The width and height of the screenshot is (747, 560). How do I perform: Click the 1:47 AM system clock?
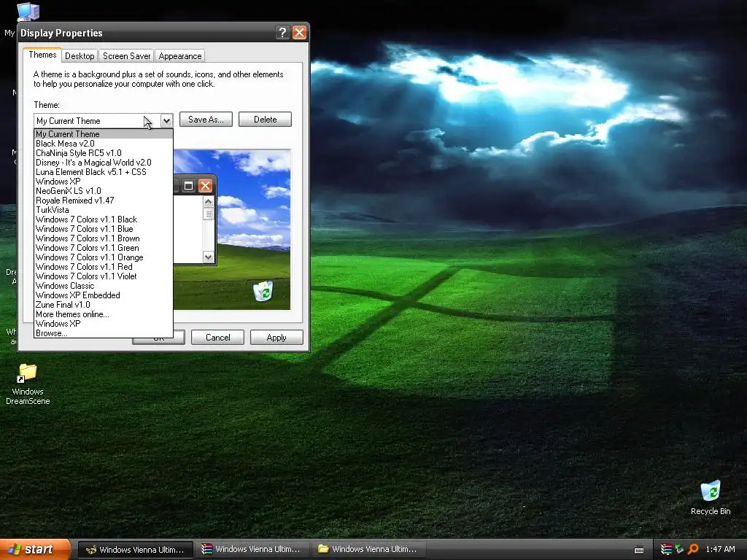(720, 549)
